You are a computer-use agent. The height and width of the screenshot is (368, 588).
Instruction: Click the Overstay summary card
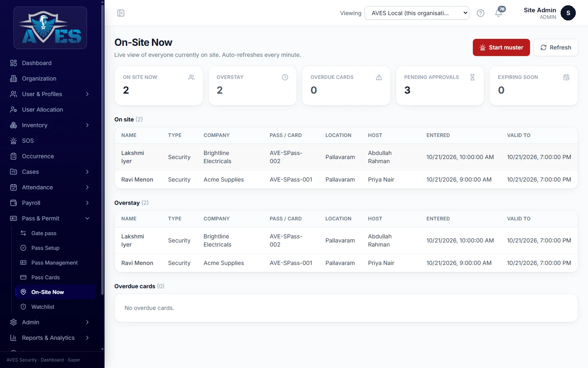(x=252, y=85)
